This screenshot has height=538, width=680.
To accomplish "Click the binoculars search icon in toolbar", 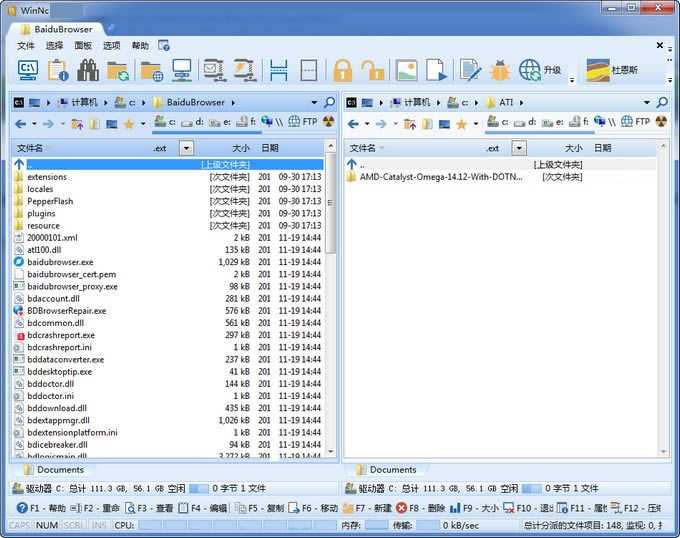I will tap(88, 70).
